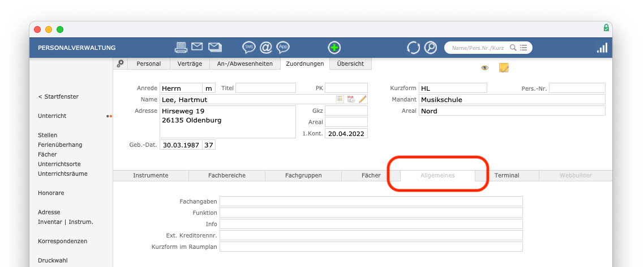Switch to the Personal tab
The image size is (644, 267).
[x=148, y=63]
